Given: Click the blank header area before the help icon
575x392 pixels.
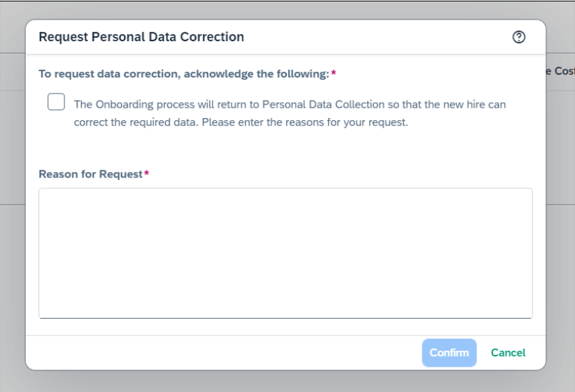Looking at the screenshot, I should point(378,37).
